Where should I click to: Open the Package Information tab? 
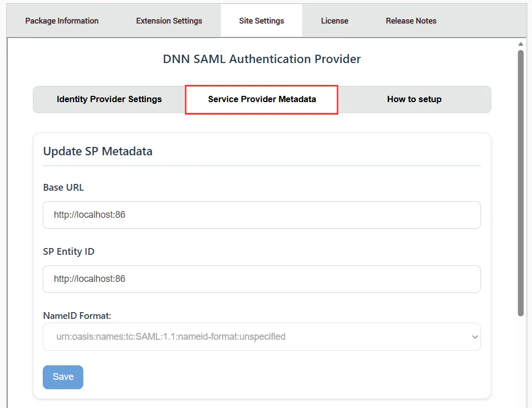click(62, 21)
